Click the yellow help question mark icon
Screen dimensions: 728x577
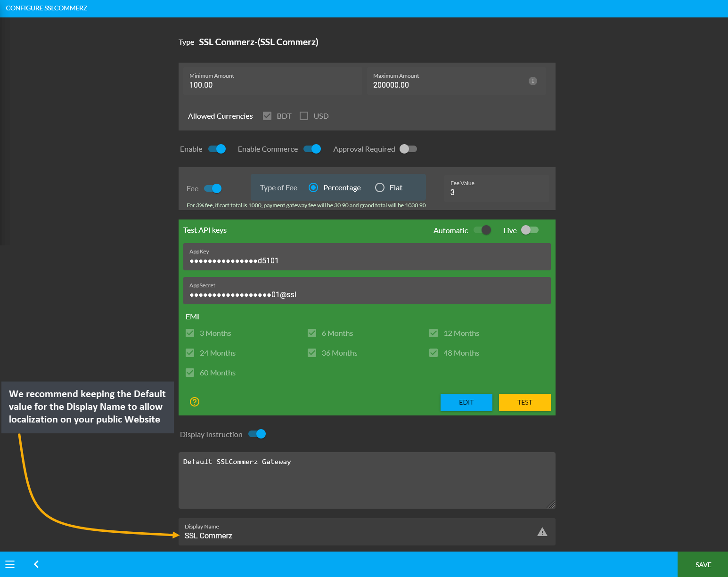coord(195,402)
